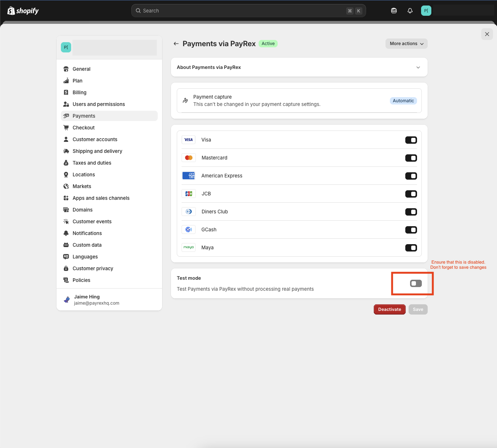Click the Locations pin icon in sidebar
497x448 pixels.
(x=66, y=175)
